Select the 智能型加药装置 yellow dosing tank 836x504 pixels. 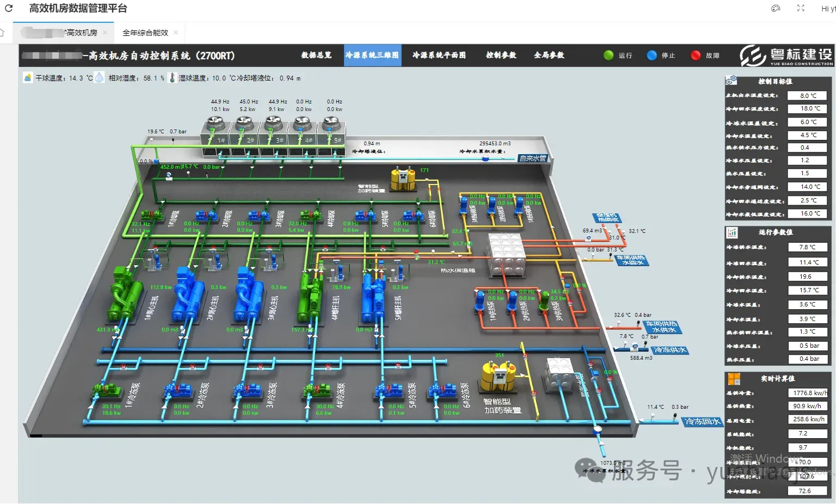pyautogui.click(x=498, y=376)
